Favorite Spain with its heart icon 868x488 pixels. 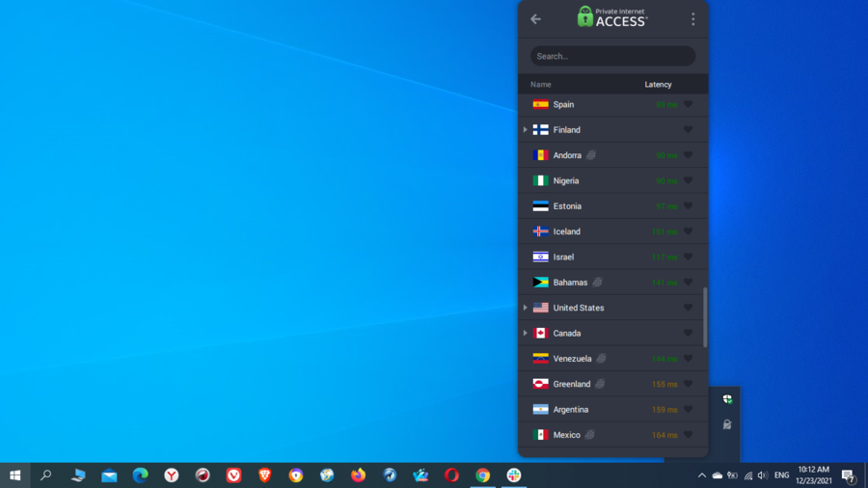pos(688,104)
